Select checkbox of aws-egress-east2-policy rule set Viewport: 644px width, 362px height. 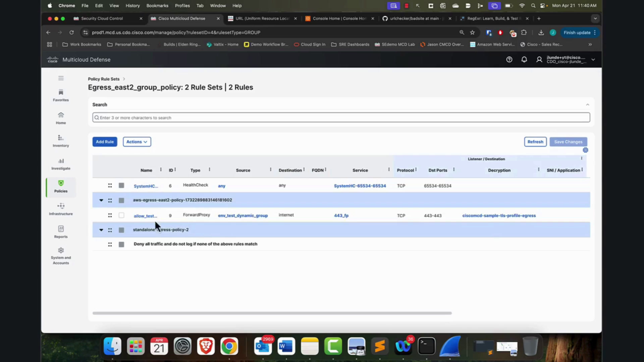pyautogui.click(x=121, y=200)
